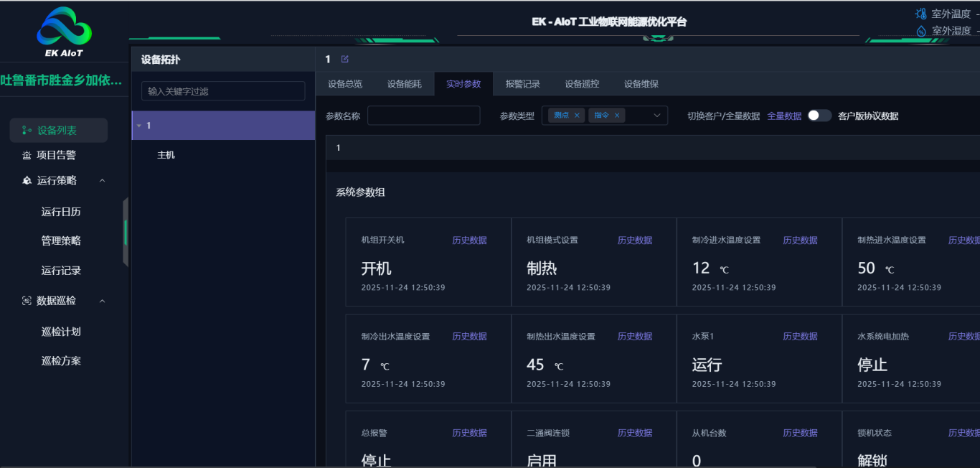
Task: Collapse tree node 1 in 设备拓扑
Action: (x=139, y=126)
